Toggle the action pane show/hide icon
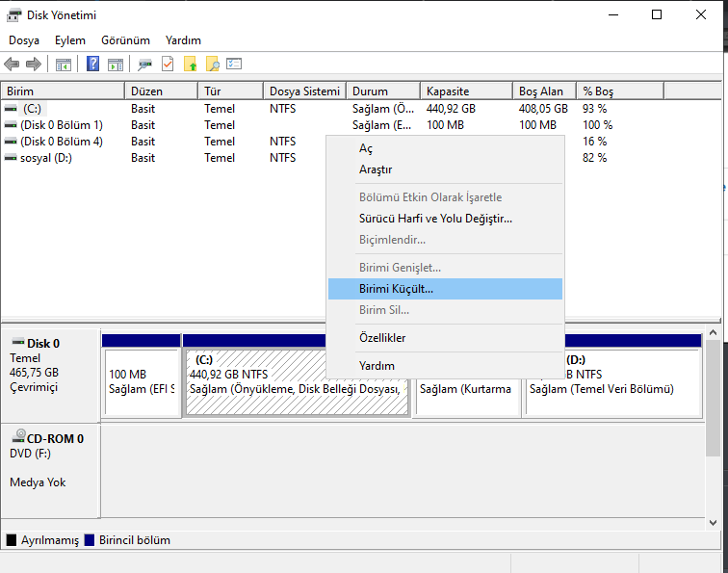Screen dimensions: 728x573 pyautogui.click(x=116, y=65)
